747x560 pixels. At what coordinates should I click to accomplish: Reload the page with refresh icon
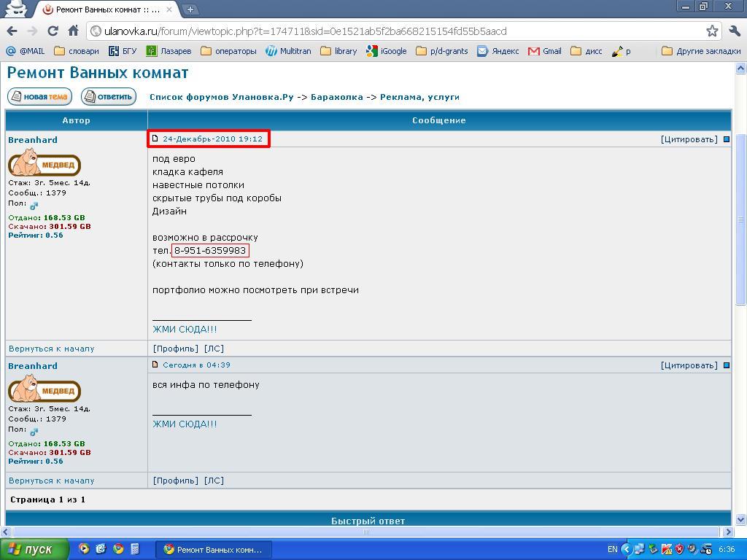pos(53,31)
